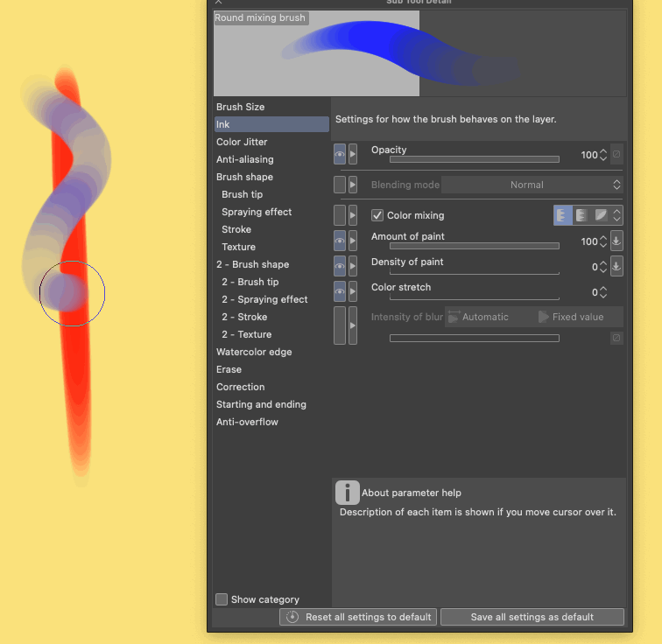Expand the Blending mode row arrow
The width and height of the screenshot is (662, 644).
click(x=353, y=185)
